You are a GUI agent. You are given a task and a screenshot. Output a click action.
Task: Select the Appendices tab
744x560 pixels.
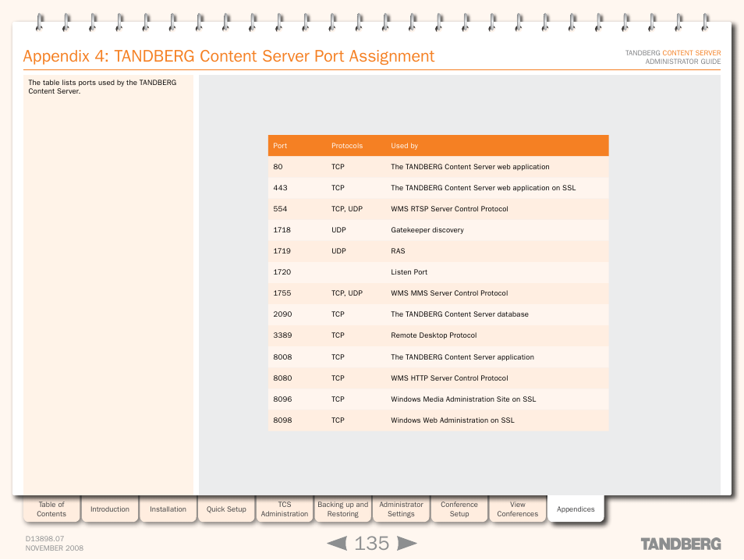click(x=576, y=509)
